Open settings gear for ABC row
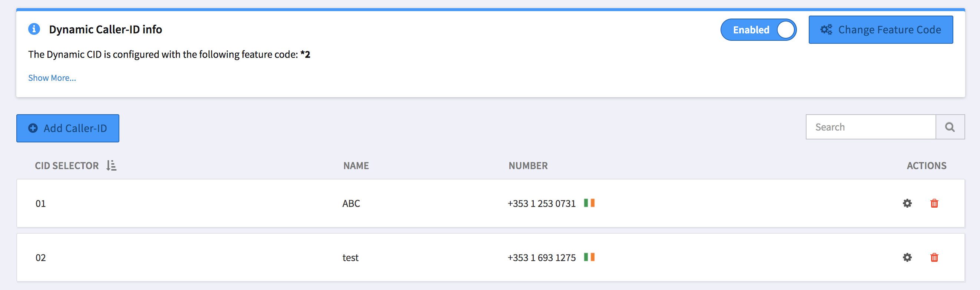Image resolution: width=980 pixels, height=290 pixels. tap(907, 203)
